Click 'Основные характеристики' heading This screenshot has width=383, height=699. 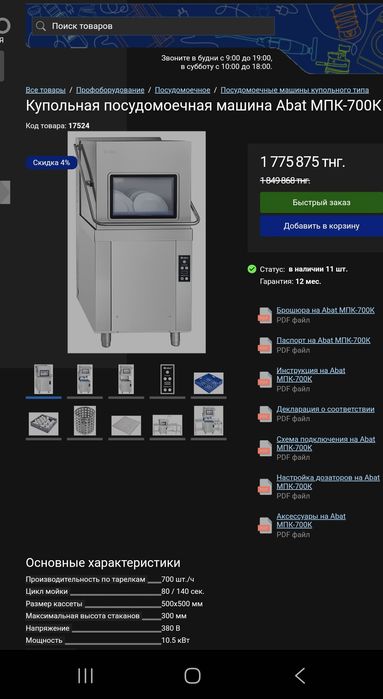click(103, 563)
